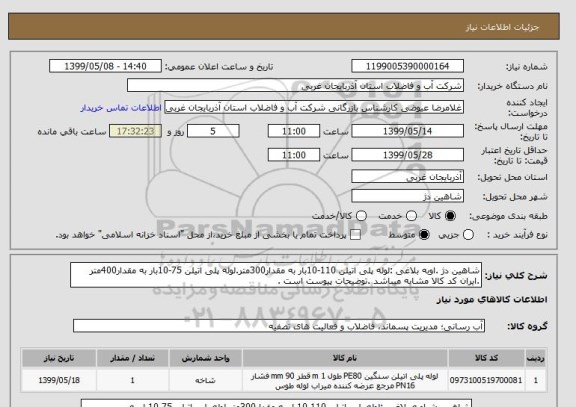Click the need date cell 1399/05/18
576x407 pixels.
(59, 381)
